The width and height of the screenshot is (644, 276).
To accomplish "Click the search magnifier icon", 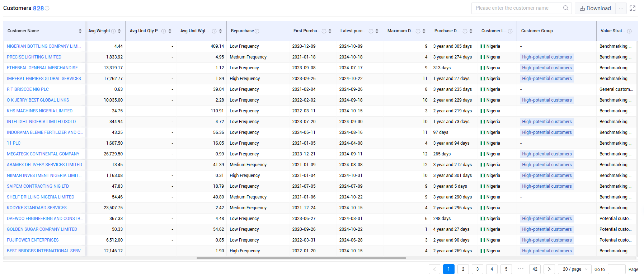I will click(x=566, y=8).
